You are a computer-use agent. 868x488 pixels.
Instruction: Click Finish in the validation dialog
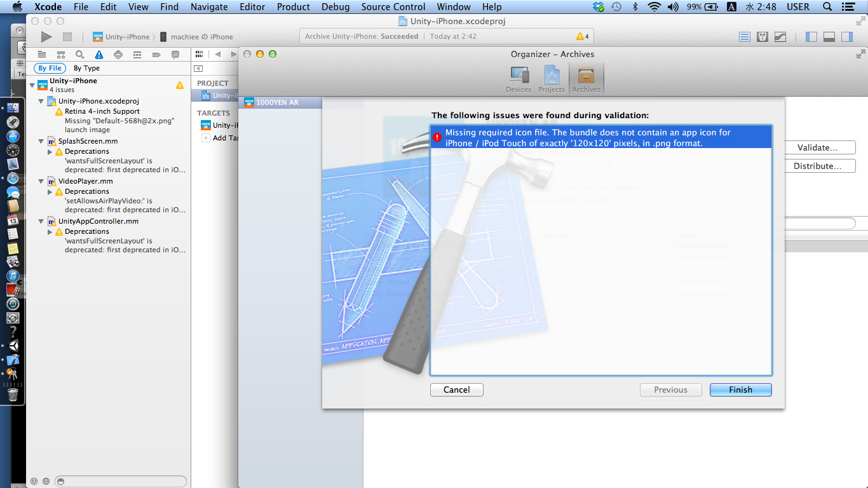741,390
